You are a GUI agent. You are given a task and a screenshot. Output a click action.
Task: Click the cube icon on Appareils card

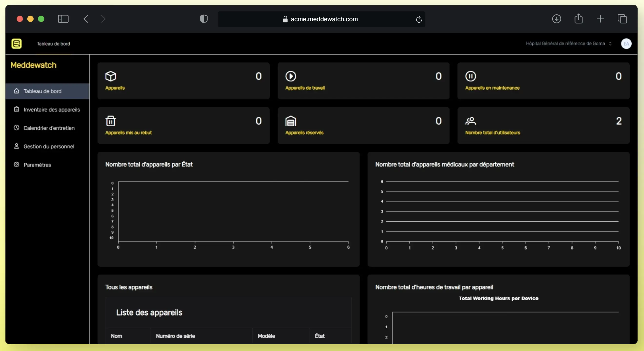[x=111, y=76]
